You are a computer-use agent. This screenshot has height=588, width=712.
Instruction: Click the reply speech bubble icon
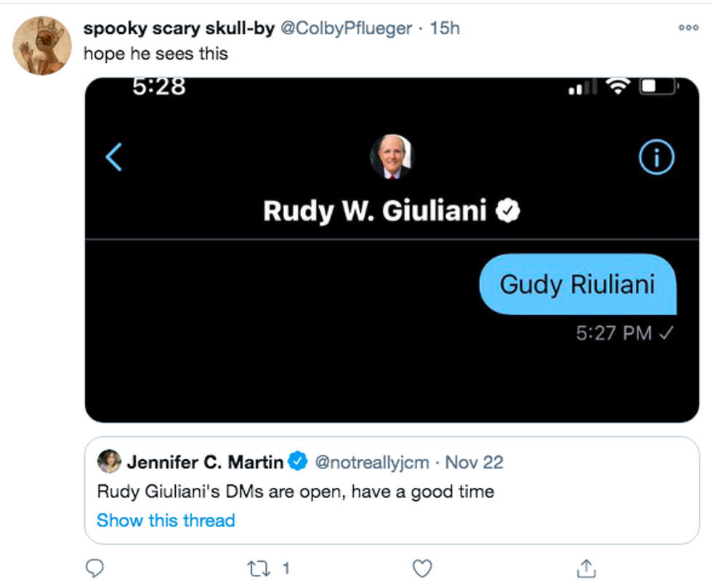coord(94,568)
